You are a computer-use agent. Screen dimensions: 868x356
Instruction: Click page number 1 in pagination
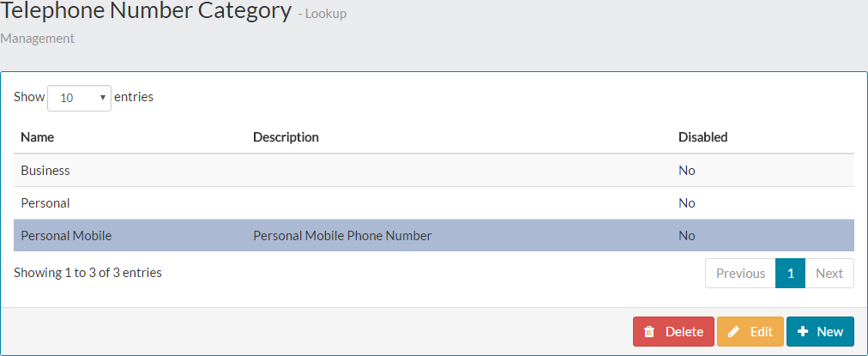[790, 274]
